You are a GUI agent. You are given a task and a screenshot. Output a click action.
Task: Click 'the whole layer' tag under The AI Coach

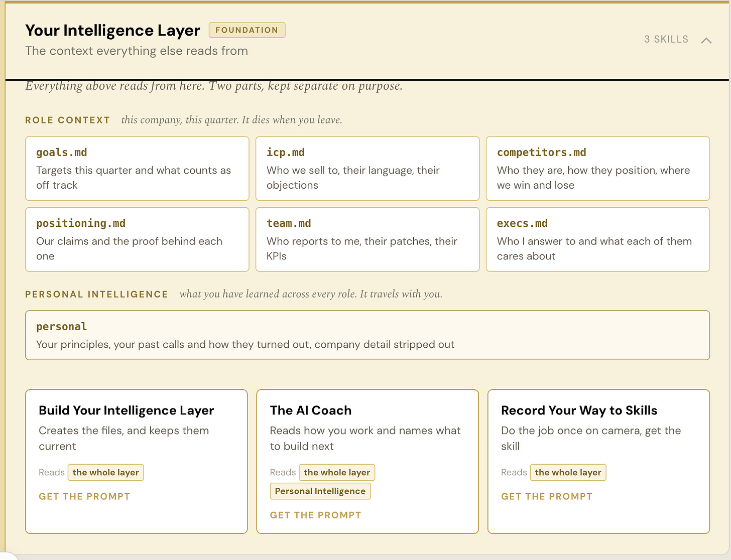coord(337,472)
